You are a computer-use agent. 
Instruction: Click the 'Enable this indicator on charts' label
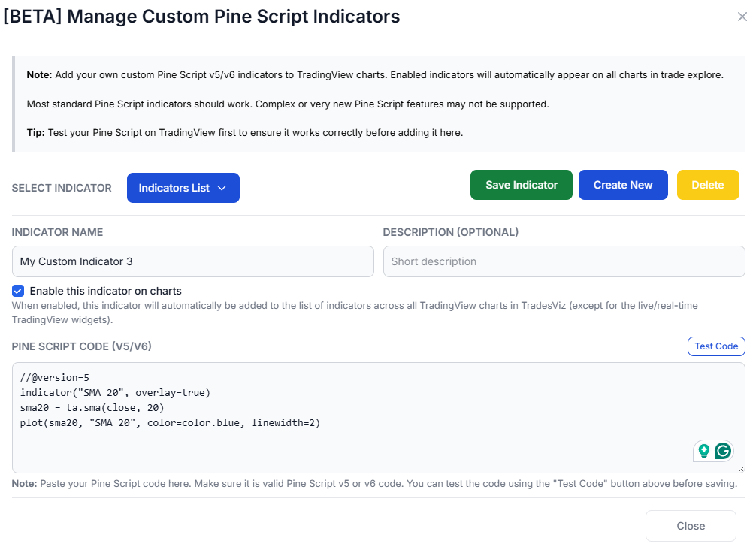tap(105, 291)
